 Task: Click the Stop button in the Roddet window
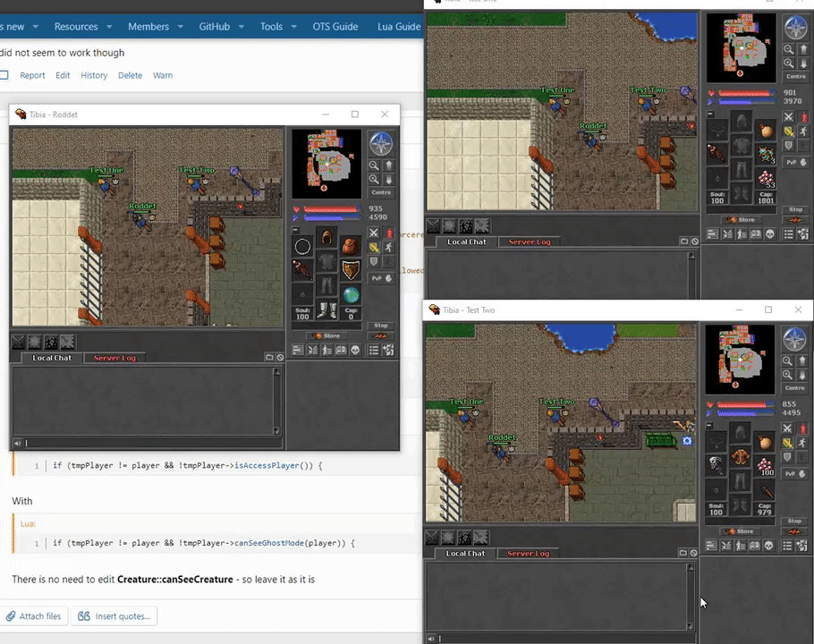click(381, 326)
